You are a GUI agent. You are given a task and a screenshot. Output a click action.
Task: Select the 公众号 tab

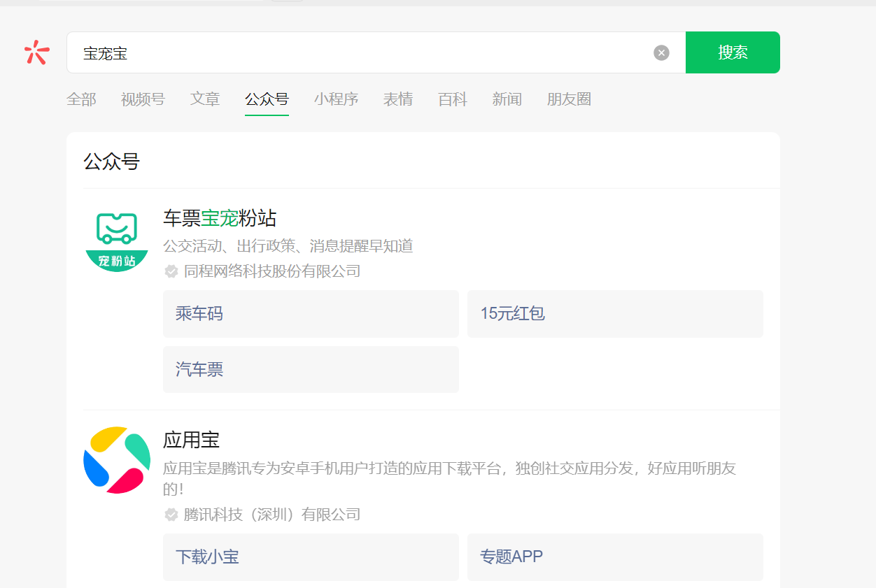pos(267,99)
